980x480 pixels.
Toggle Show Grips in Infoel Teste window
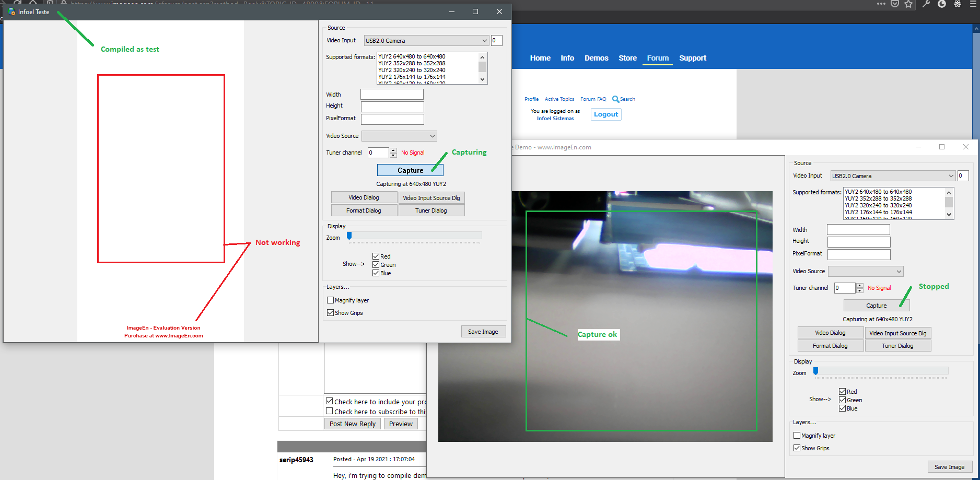tap(330, 313)
